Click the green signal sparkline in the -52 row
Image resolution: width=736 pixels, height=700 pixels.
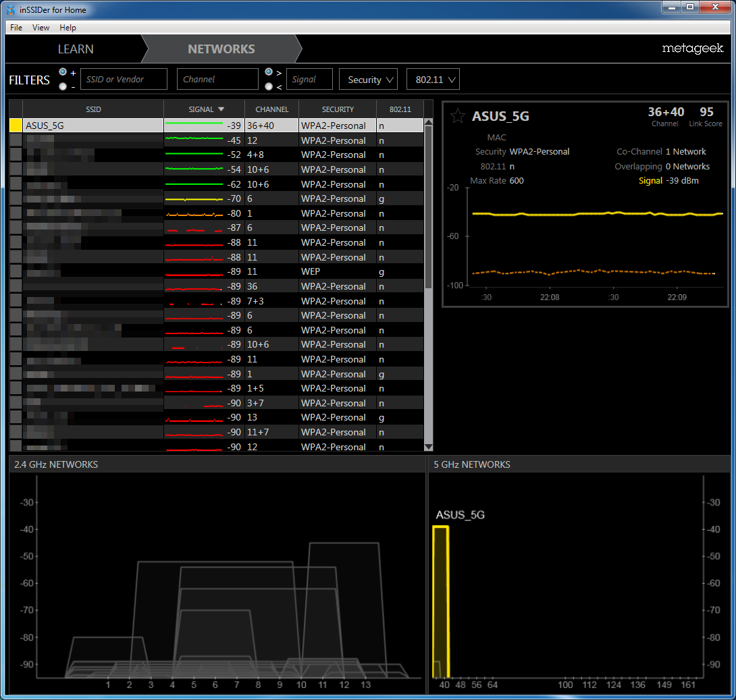tap(194, 154)
